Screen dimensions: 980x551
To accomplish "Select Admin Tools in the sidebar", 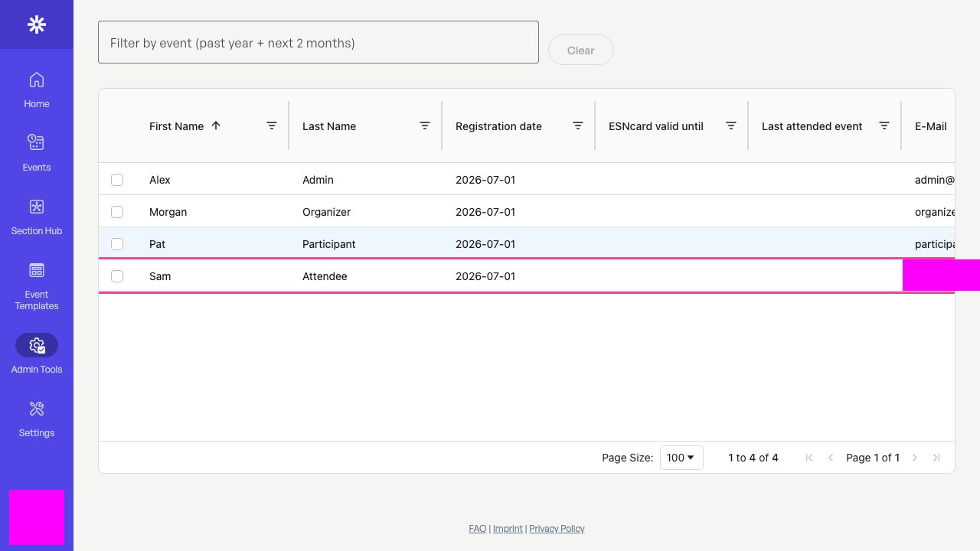I will click(37, 355).
